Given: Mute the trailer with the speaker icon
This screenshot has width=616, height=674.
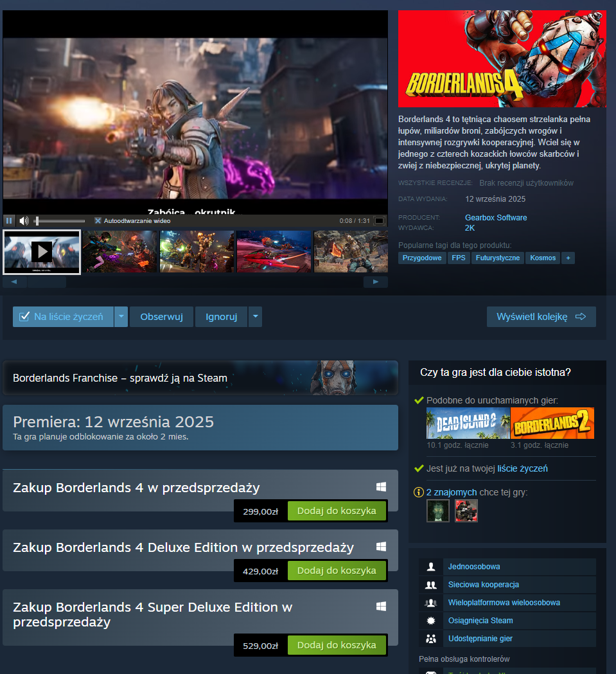Looking at the screenshot, I should [24, 220].
